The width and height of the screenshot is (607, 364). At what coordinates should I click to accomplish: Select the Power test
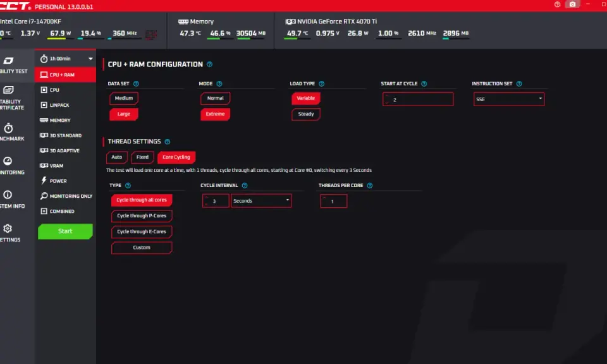[65, 181]
